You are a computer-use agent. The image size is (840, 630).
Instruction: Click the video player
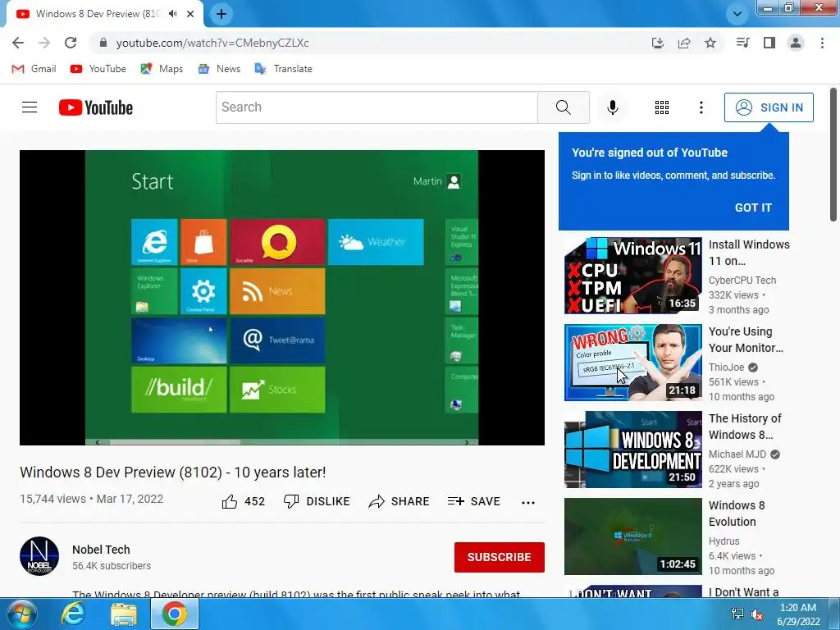point(282,297)
